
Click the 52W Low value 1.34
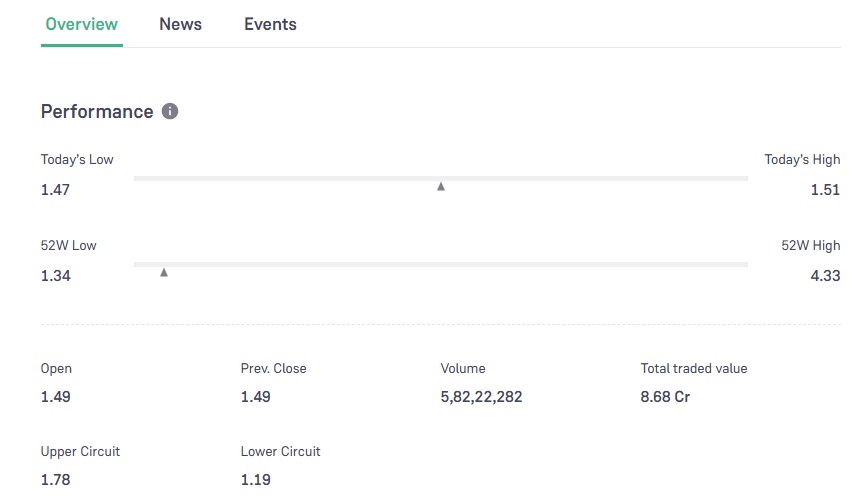point(55,276)
